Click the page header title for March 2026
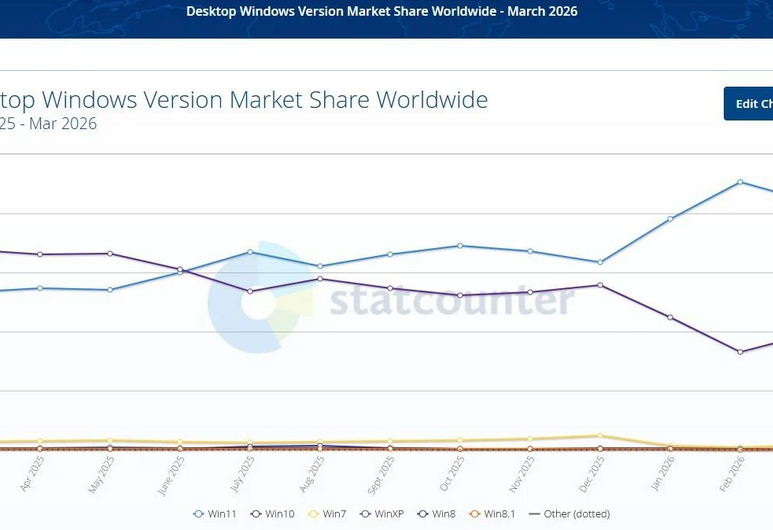773x530 pixels. (382, 12)
